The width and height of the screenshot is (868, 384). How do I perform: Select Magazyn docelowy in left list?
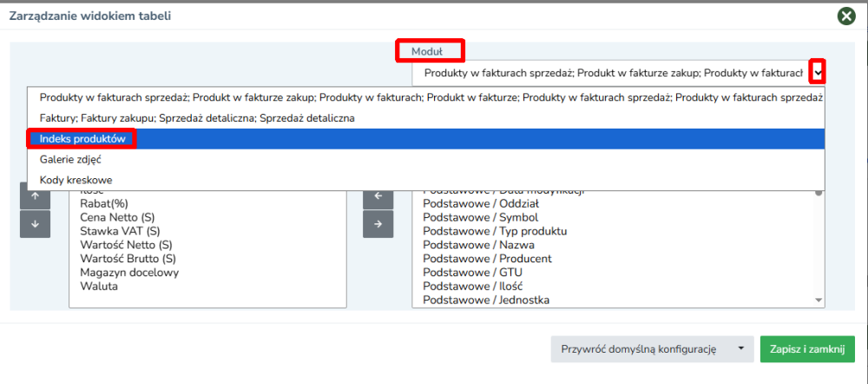(129, 273)
